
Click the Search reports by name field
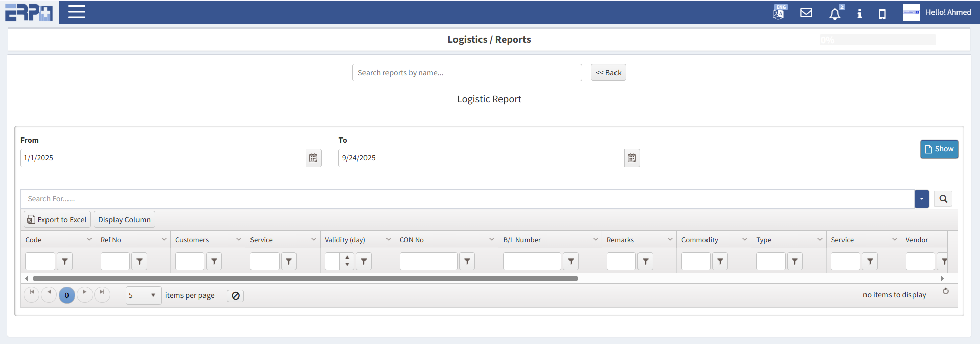(x=467, y=73)
